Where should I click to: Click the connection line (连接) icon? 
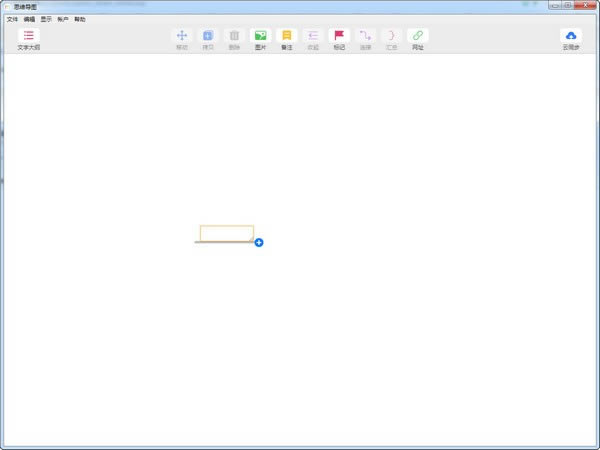pyautogui.click(x=365, y=36)
